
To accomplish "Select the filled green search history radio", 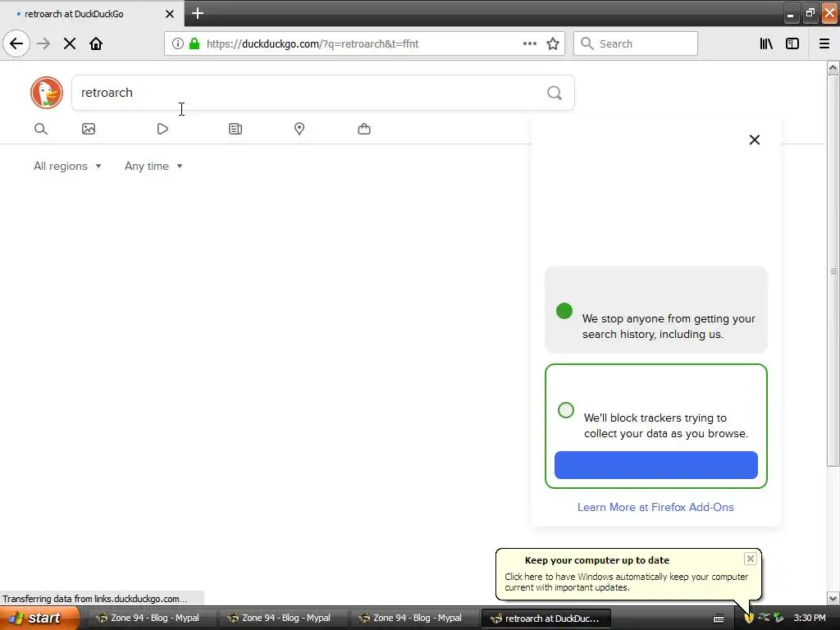I will tap(564, 311).
